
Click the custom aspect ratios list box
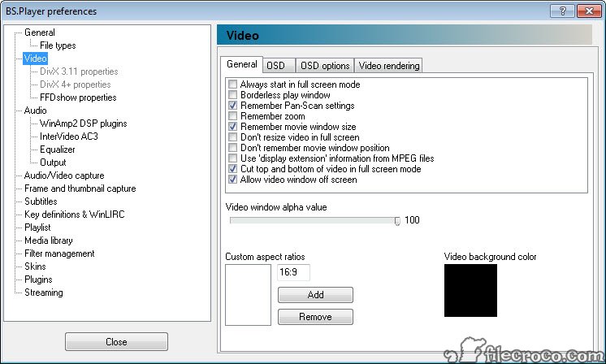pyautogui.click(x=248, y=295)
